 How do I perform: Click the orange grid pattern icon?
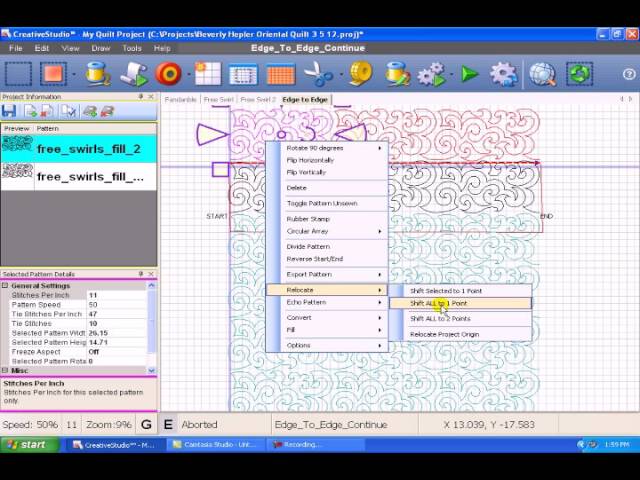pos(280,75)
